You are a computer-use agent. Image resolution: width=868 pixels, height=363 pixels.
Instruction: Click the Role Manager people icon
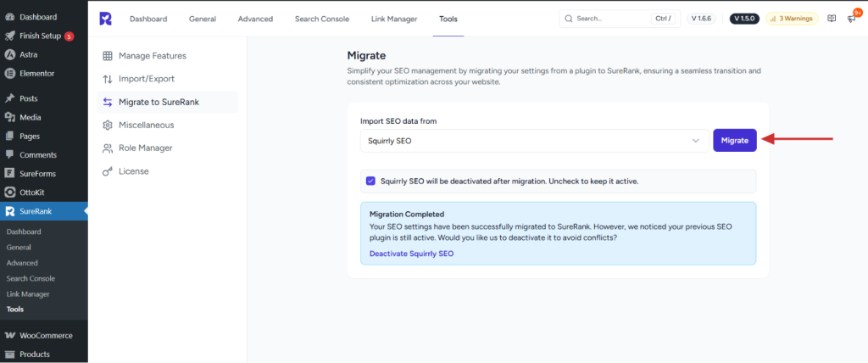[x=108, y=148]
